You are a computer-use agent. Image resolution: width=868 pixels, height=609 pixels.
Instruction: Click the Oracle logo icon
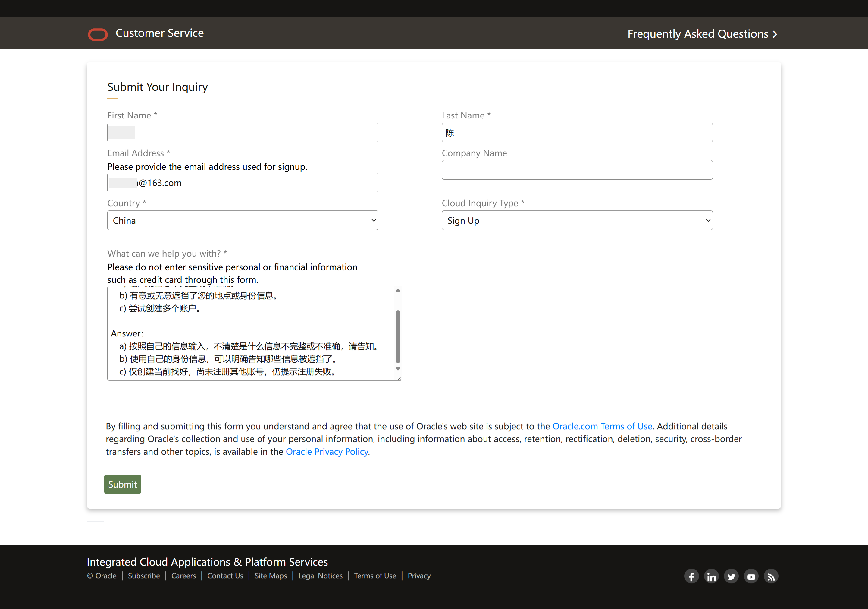point(98,34)
